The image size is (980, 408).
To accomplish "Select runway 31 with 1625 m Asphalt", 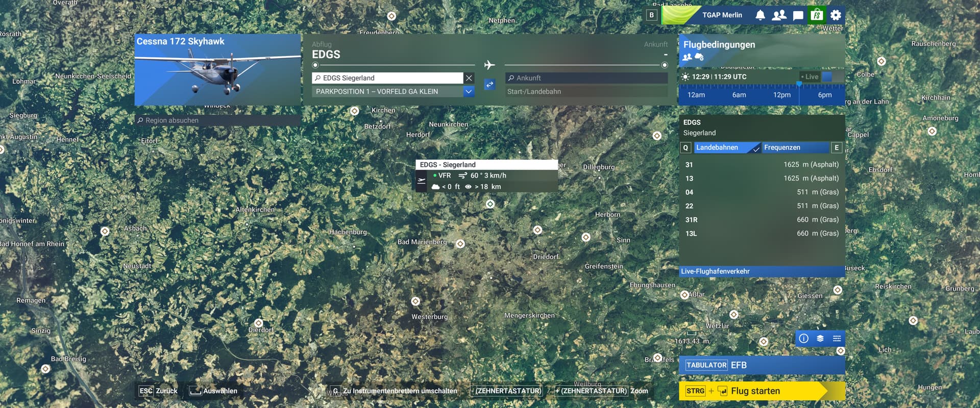I will (762, 165).
